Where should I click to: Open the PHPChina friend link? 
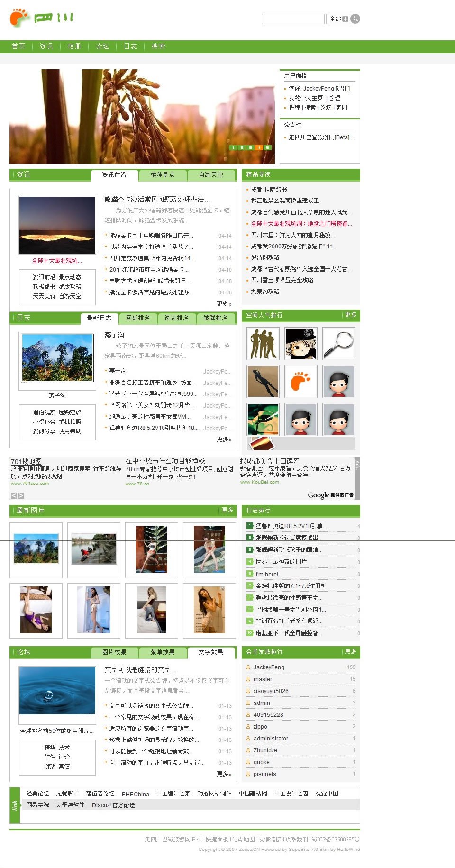click(x=135, y=794)
